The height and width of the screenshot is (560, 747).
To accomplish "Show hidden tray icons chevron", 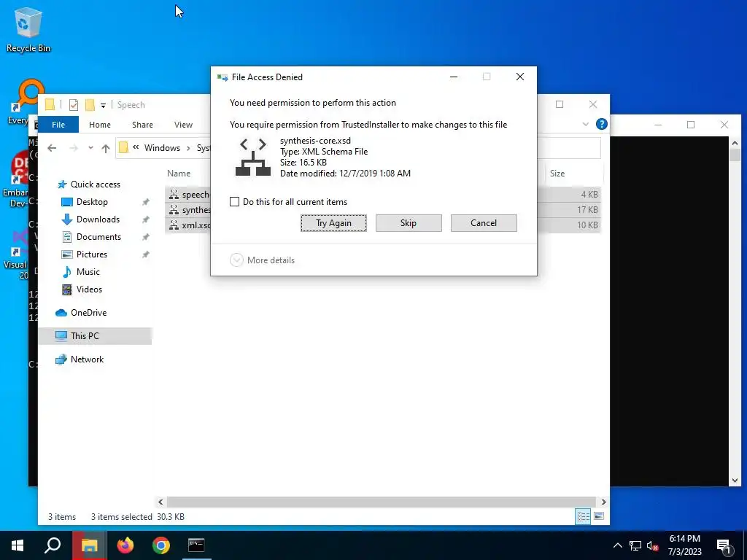I will 617,545.
